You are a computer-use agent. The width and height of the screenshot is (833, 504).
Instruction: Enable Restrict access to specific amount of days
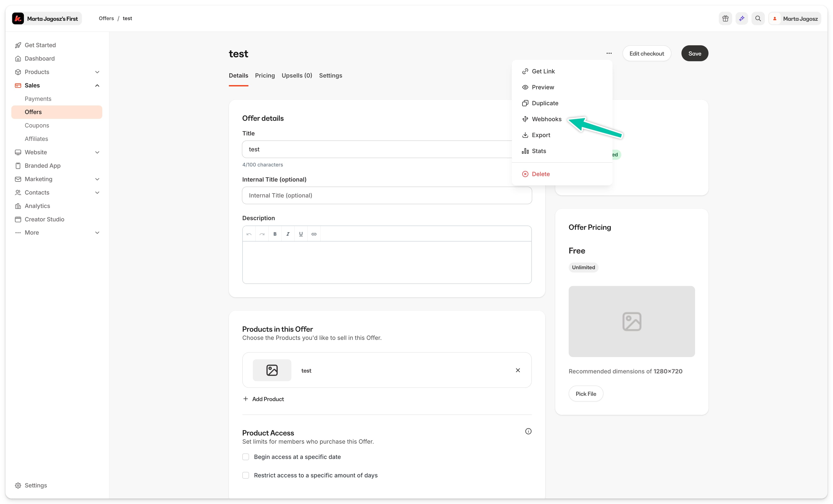pyautogui.click(x=246, y=475)
